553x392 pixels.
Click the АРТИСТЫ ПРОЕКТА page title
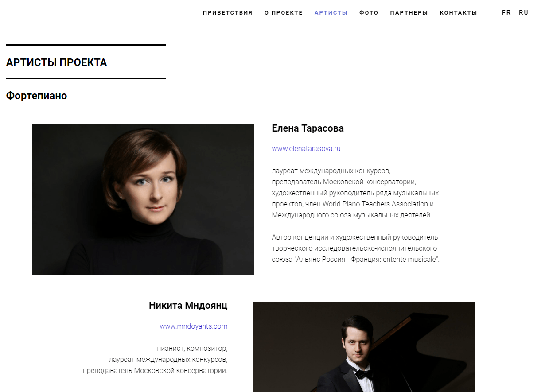pos(57,62)
